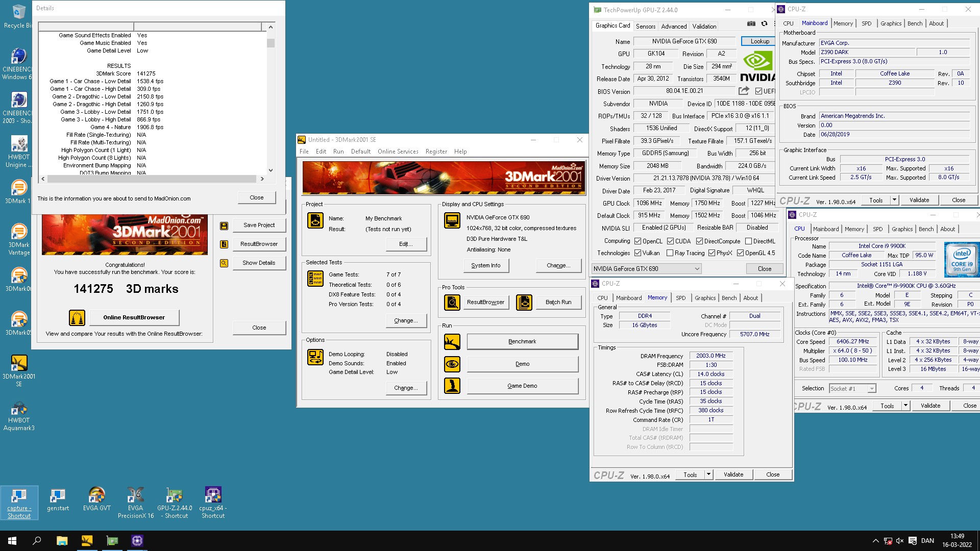The width and height of the screenshot is (980, 551).
Task: Click the Batch Run icon in Pro Tools
Action: [x=524, y=303]
